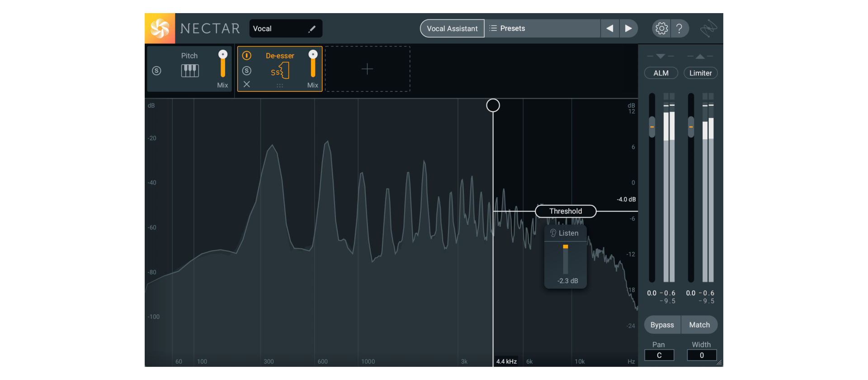Remove the De-esser module
Image resolution: width=868 pixels, height=380 pixels.
(x=246, y=84)
